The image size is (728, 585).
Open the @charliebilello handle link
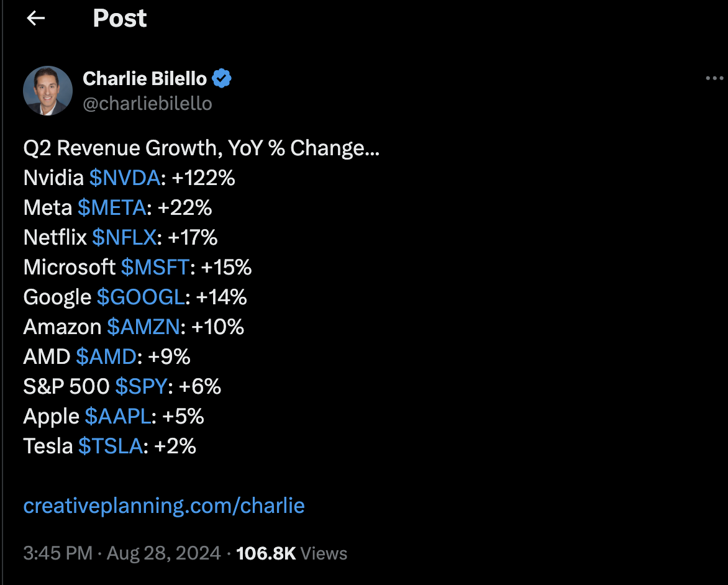[147, 103]
